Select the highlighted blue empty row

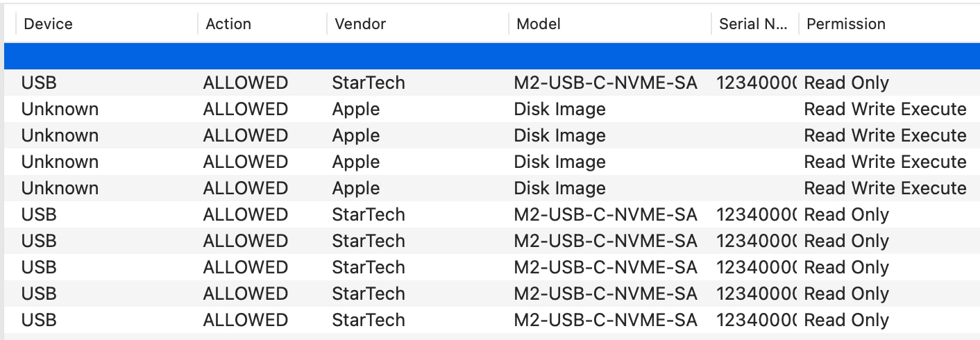[492, 56]
